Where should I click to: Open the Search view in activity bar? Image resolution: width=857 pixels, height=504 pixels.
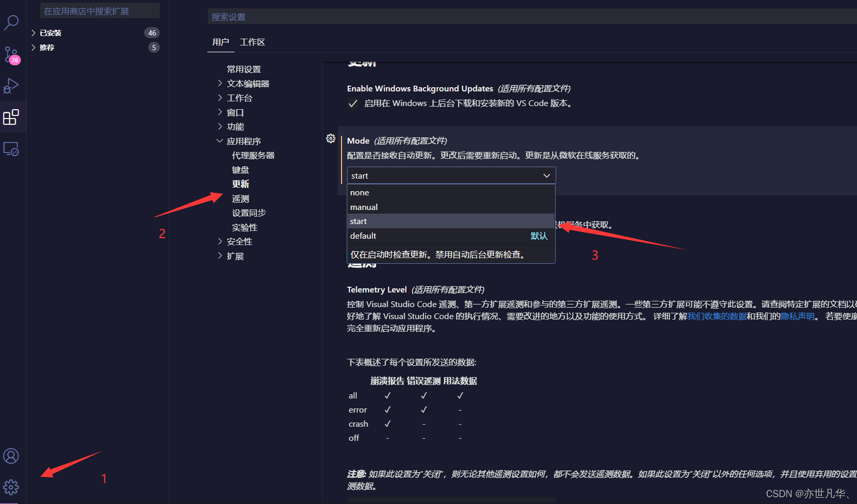point(11,22)
